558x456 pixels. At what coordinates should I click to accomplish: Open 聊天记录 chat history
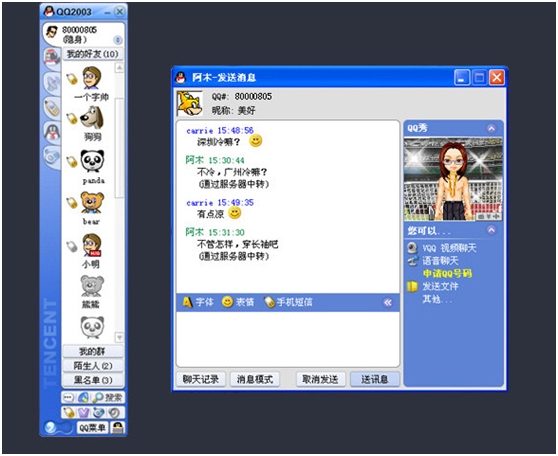[201, 379]
